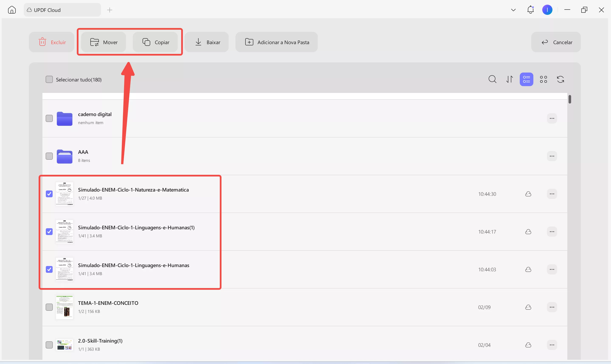
Task: Open a new tab with plus
Action: (110, 10)
